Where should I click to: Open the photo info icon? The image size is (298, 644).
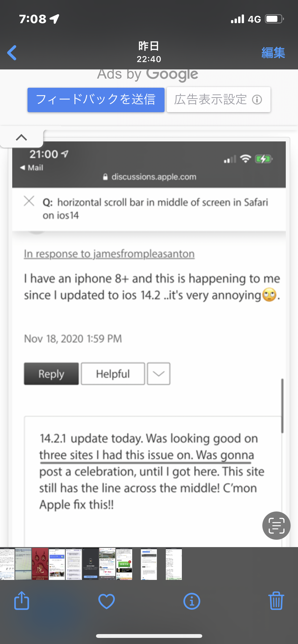[x=192, y=601]
